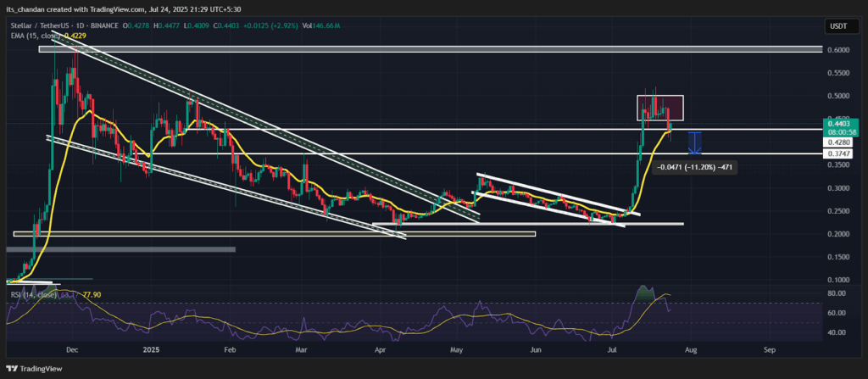Click the RSI axis label 60.00
Screen dimensions: 868x379
tap(837, 313)
